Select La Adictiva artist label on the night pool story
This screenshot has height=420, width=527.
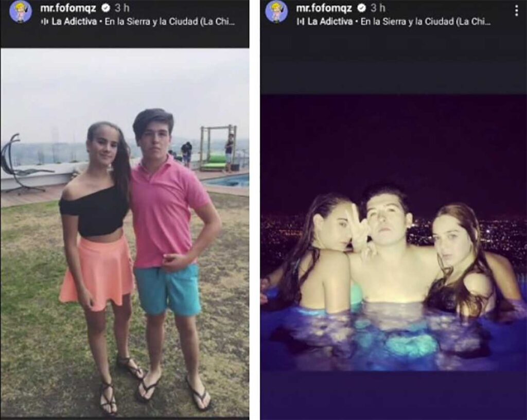tap(330, 22)
